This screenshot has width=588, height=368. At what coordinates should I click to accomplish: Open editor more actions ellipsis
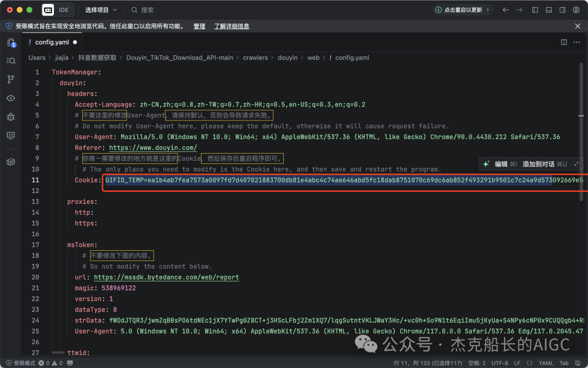tap(577, 42)
